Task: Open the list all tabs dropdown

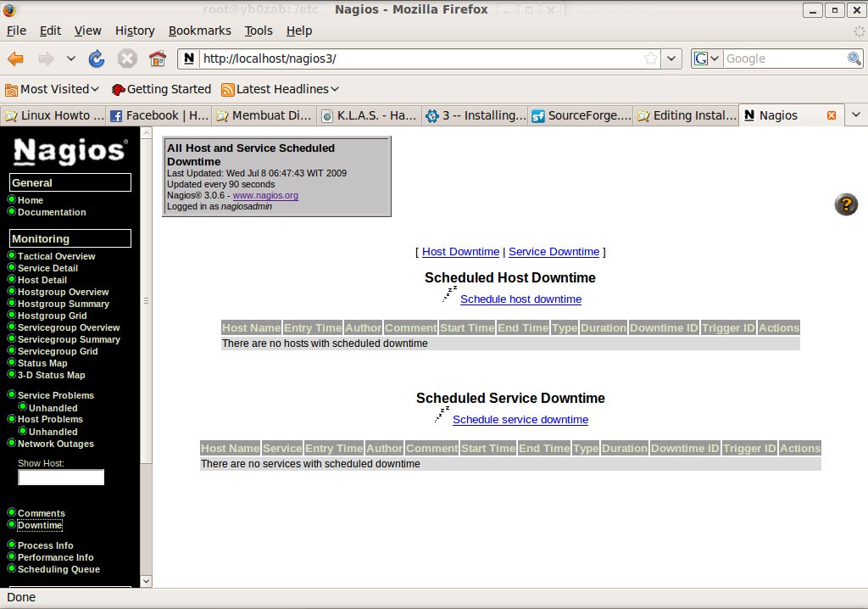Action: pyautogui.click(x=856, y=115)
